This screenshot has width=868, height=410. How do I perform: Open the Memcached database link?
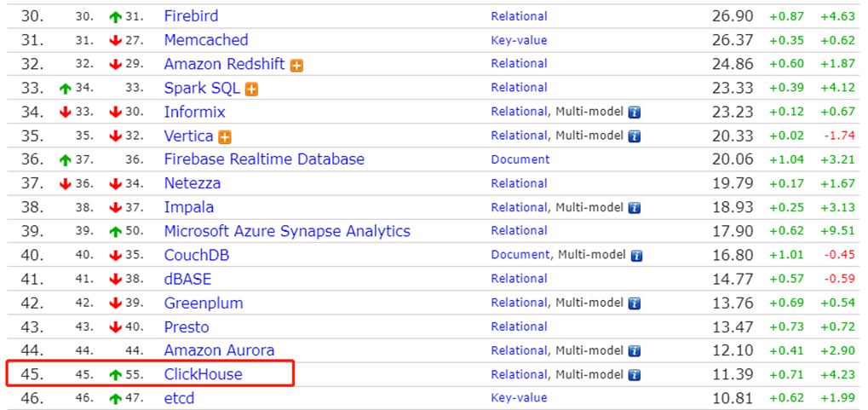coord(206,40)
